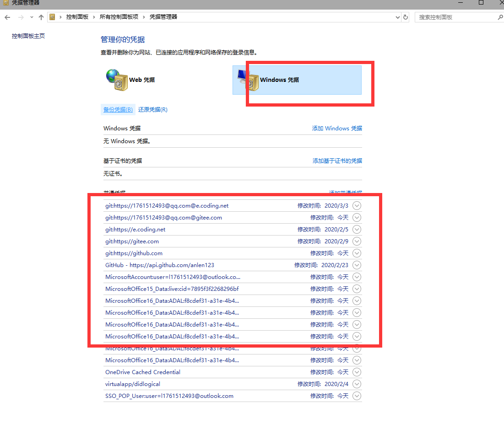Expand the git:https://github.com credential entry
The image size is (504, 429).
(x=357, y=253)
